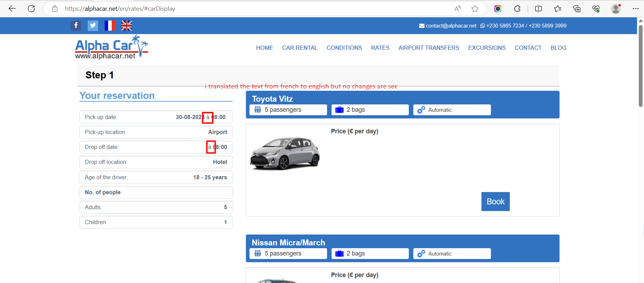Click the scrollbar up arrow
The width and height of the screenshot is (644, 283).
641,21
